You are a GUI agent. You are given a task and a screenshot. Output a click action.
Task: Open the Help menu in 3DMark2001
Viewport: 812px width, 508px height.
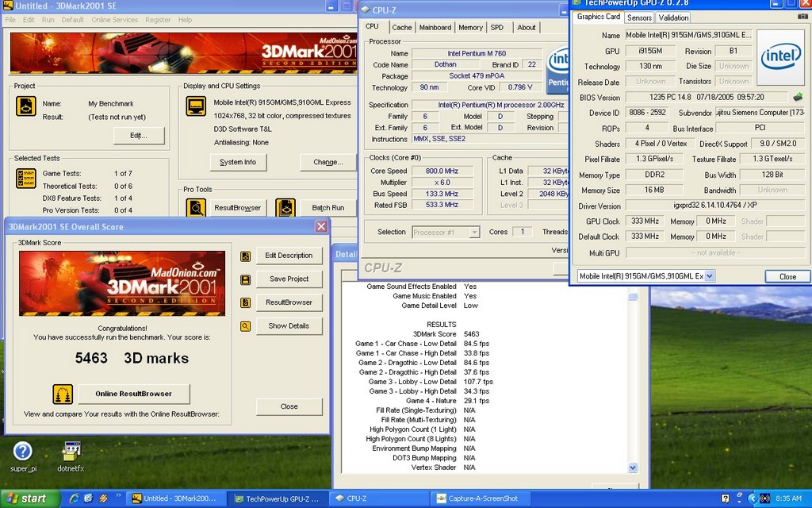point(185,20)
